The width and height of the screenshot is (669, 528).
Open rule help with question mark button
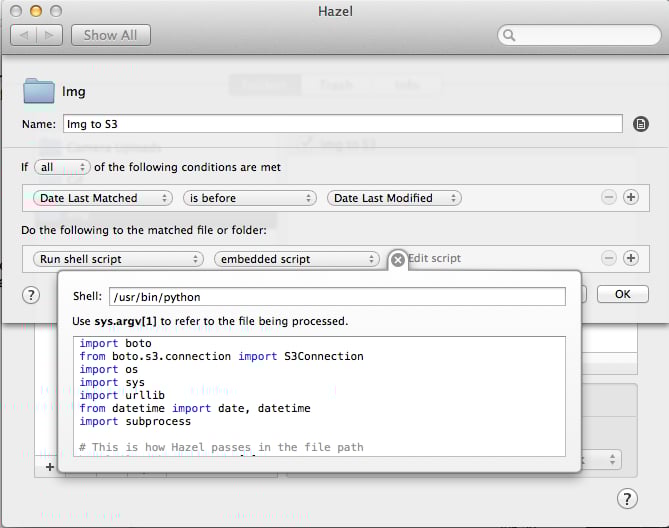pyautogui.click(x=31, y=295)
